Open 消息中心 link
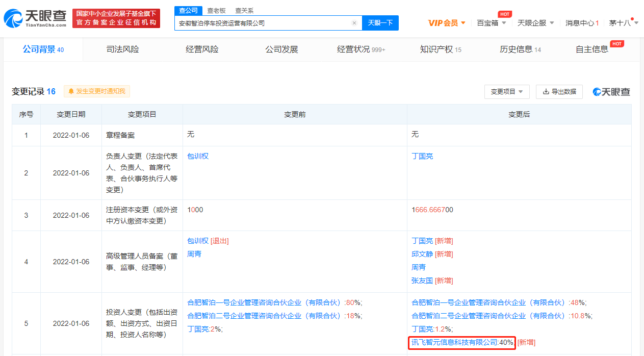This screenshot has width=644, height=356. [582, 23]
